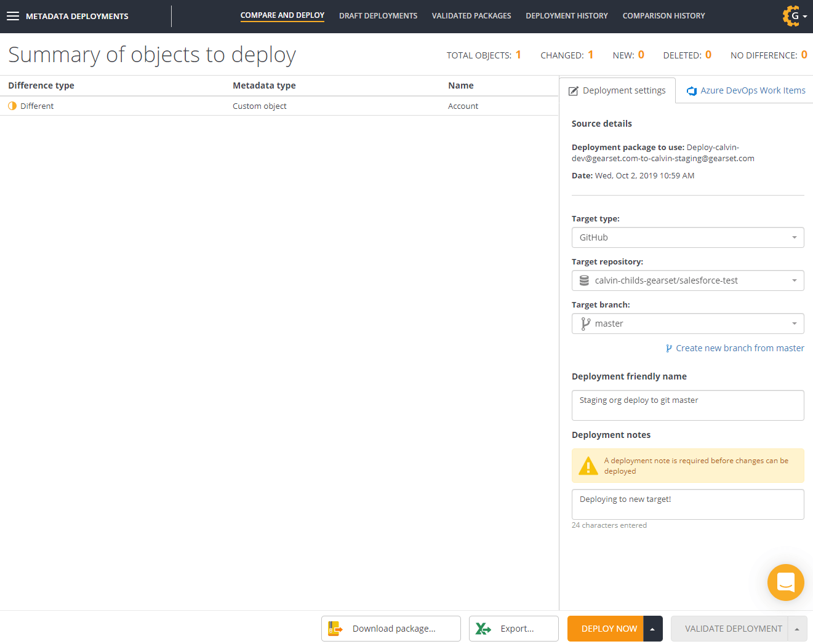Expand the arrow beside DEPLOY NOW
Viewport: 813px width, 644px height.
[653, 628]
